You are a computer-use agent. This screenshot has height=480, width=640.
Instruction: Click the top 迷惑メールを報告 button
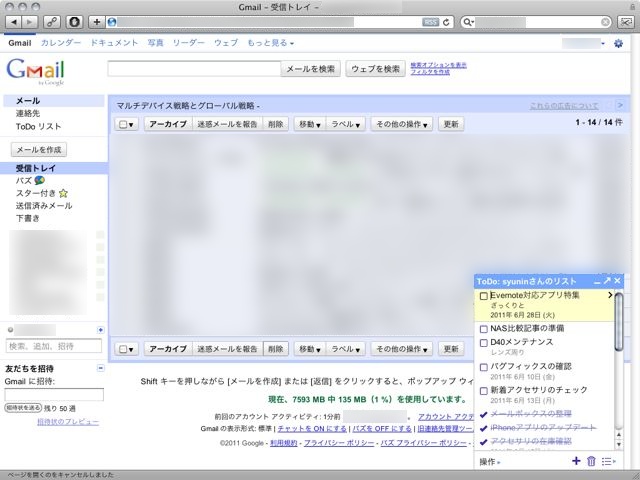coord(227,124)
